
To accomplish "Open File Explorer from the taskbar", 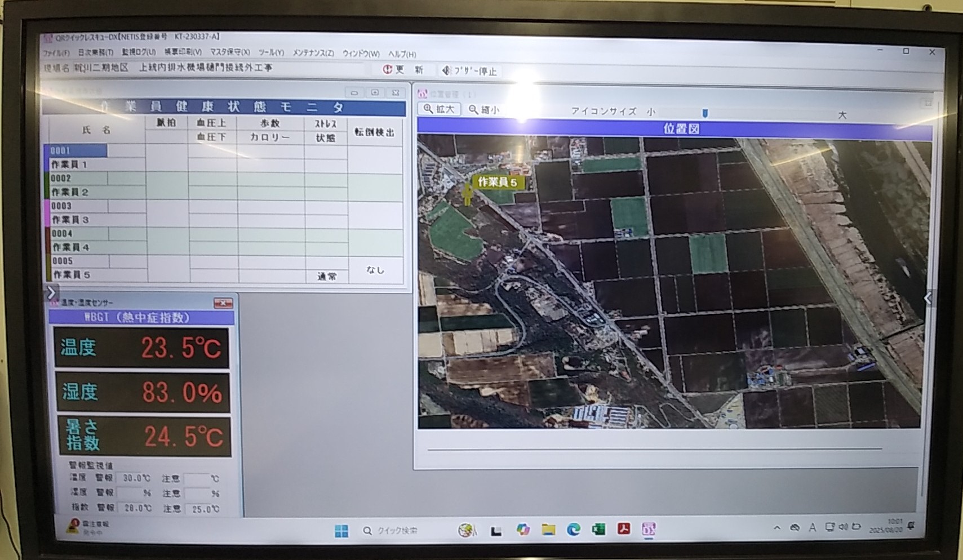I will (x=548, y=530).
